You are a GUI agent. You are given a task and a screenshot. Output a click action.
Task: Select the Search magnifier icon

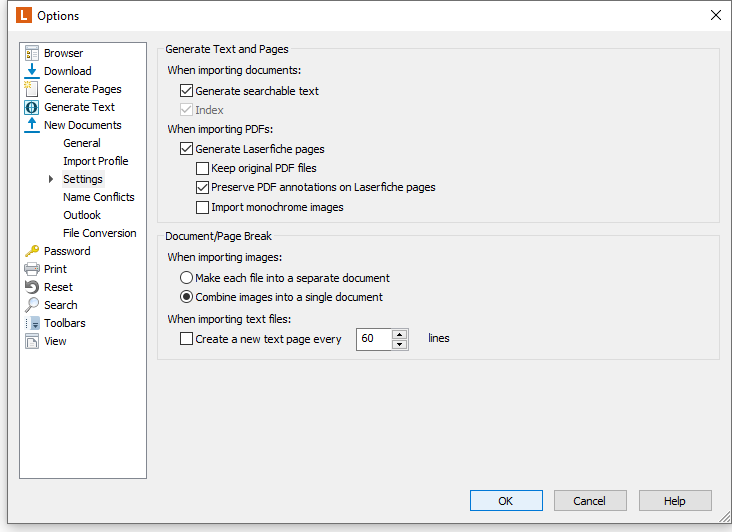click(32, 305)
